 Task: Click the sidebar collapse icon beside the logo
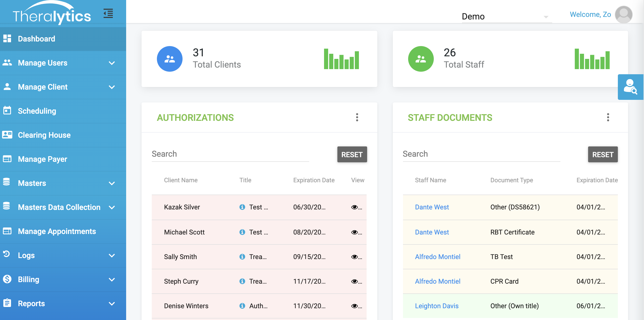coord(108,13)
